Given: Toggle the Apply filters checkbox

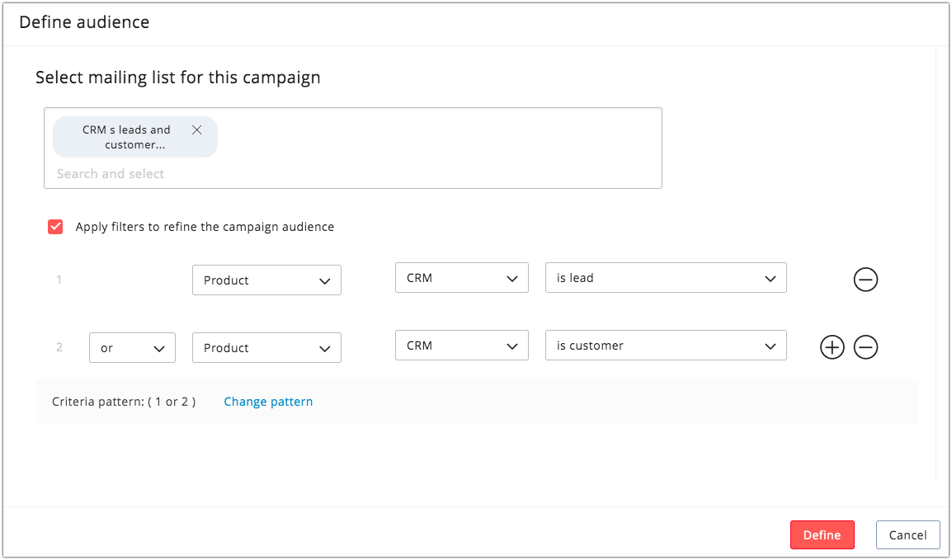Looking at the screenshot, I should [x=55, y=227].
